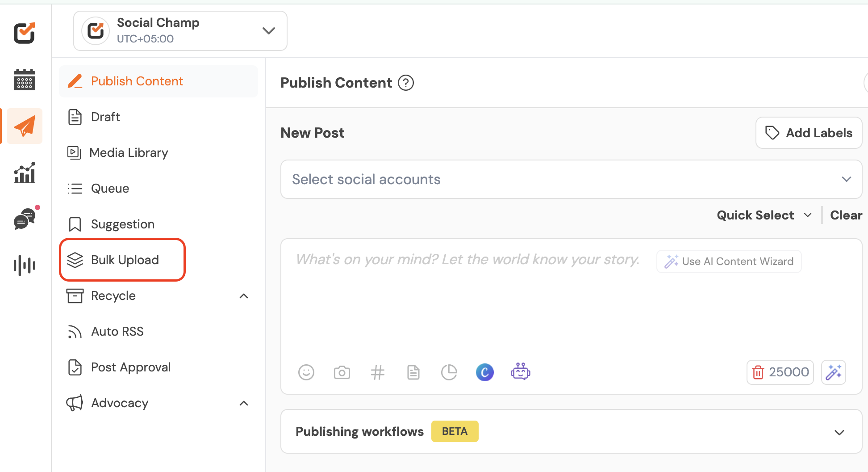Image resolution: width=868 pixels, height=472 pixels.
Task: Open the Select social accounts dropdown
Action: tap(571, 179)
